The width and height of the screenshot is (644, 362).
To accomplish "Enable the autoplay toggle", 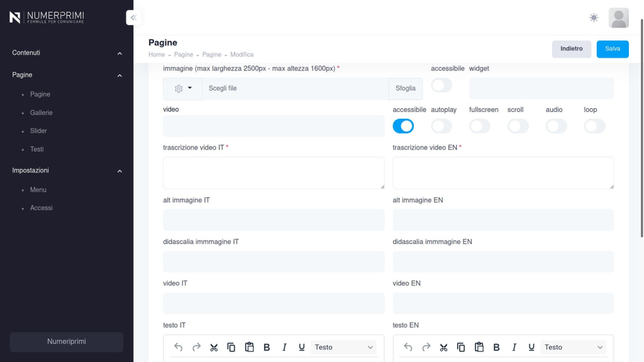I will tap(441, 126).
